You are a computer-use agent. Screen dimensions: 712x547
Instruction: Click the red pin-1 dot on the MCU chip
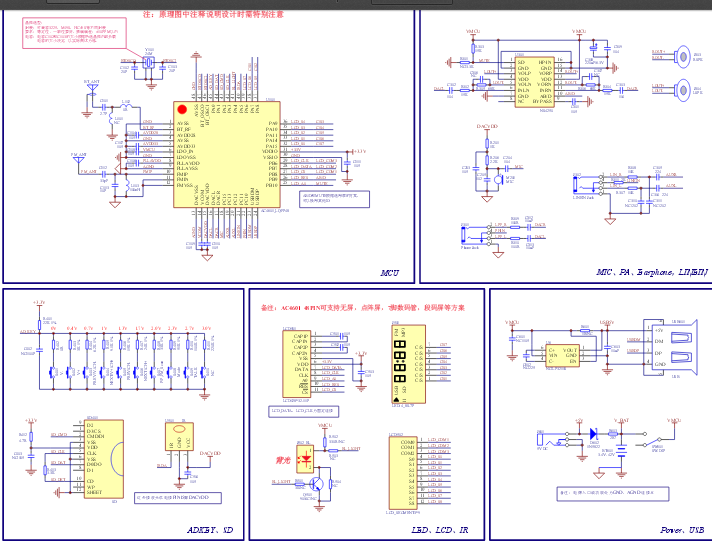[182, 109]
